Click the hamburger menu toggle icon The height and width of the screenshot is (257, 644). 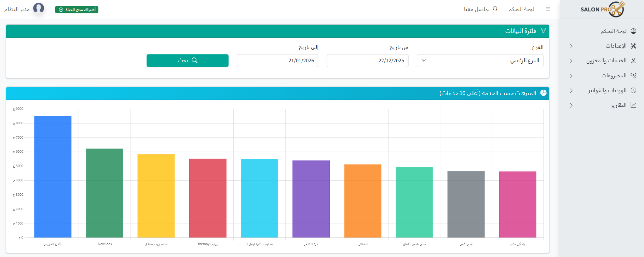[x=548, y=9]
